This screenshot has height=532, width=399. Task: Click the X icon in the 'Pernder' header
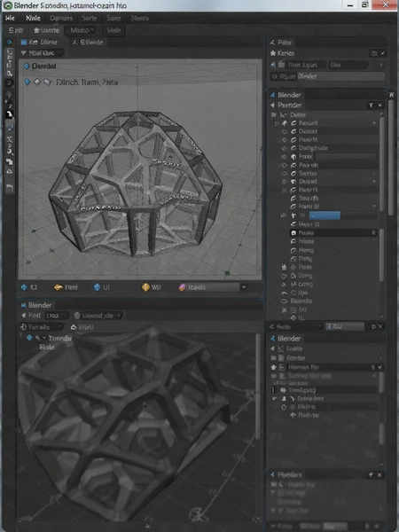click(380, 106)
